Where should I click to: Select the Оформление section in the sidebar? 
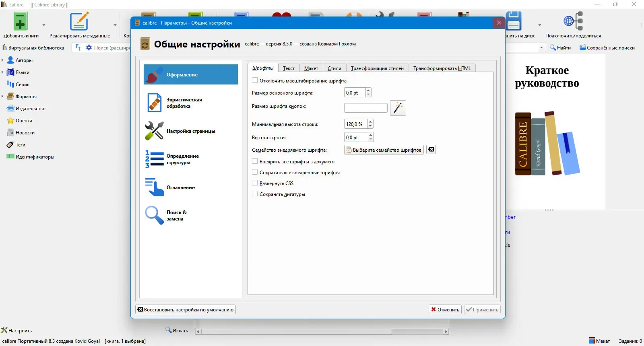[191, 74]
